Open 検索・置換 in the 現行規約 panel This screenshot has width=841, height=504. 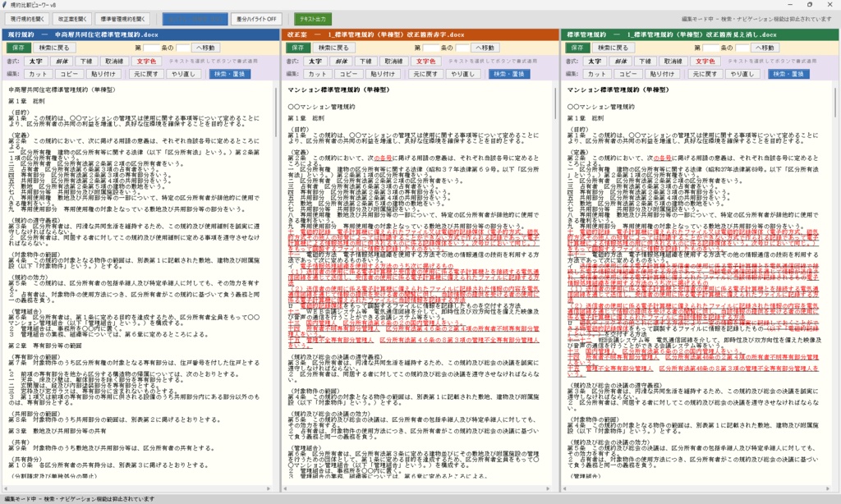click(230, 74)
